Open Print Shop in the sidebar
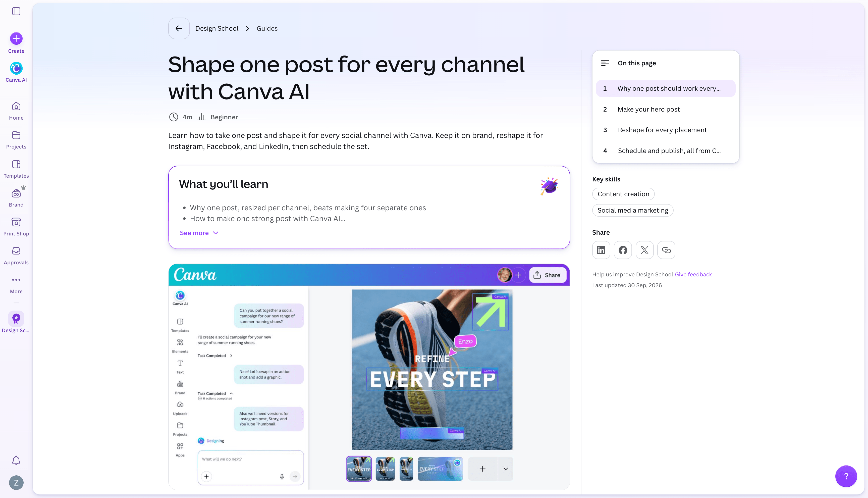Image resolution: width=868 pixels, height=498 pixels. click(x=16, y=227)
